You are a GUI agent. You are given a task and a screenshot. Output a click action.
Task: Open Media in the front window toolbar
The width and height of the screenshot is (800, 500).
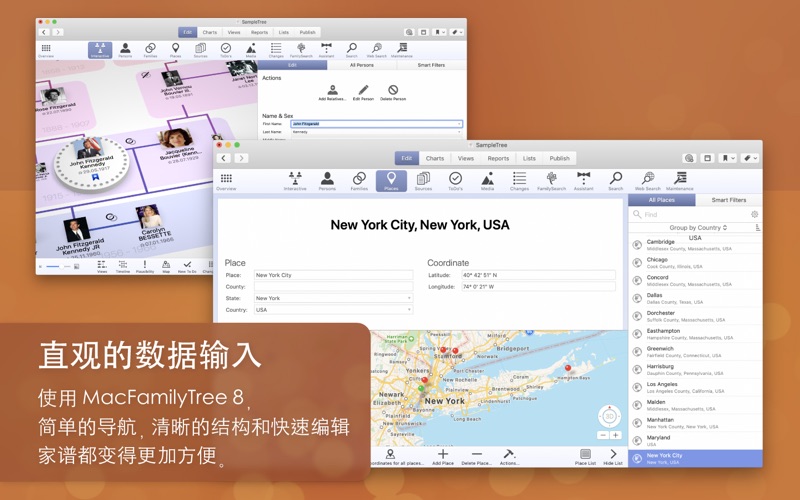point(487,181)
